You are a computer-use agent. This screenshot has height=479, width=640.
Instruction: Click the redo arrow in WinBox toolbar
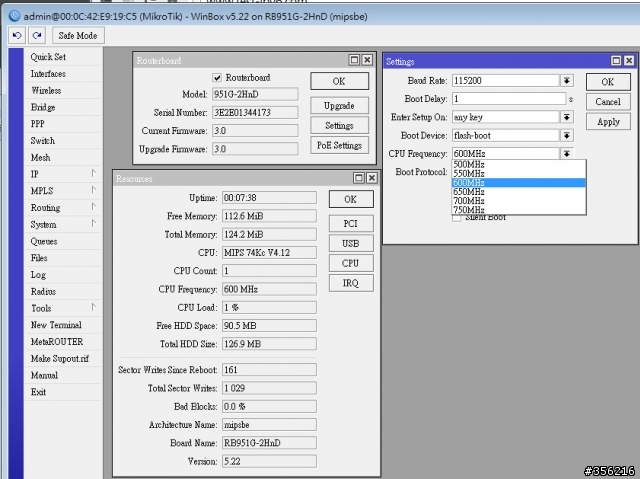[37, 35]
